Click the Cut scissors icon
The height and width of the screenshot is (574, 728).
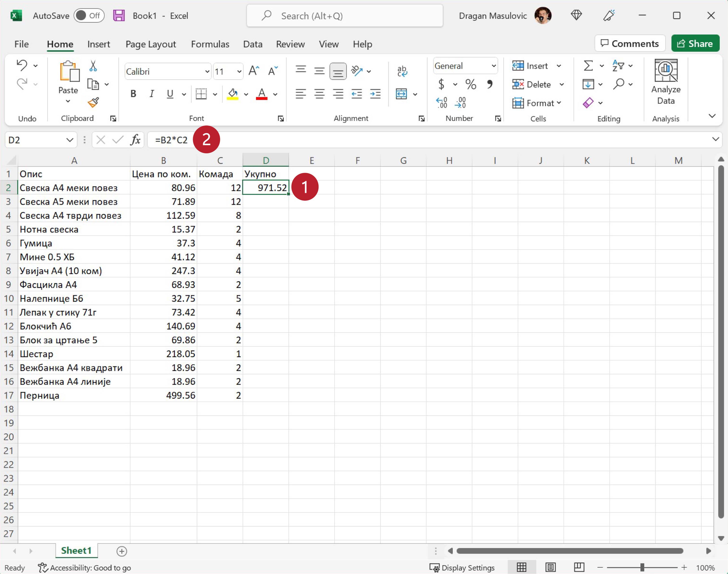coord(93,66)
